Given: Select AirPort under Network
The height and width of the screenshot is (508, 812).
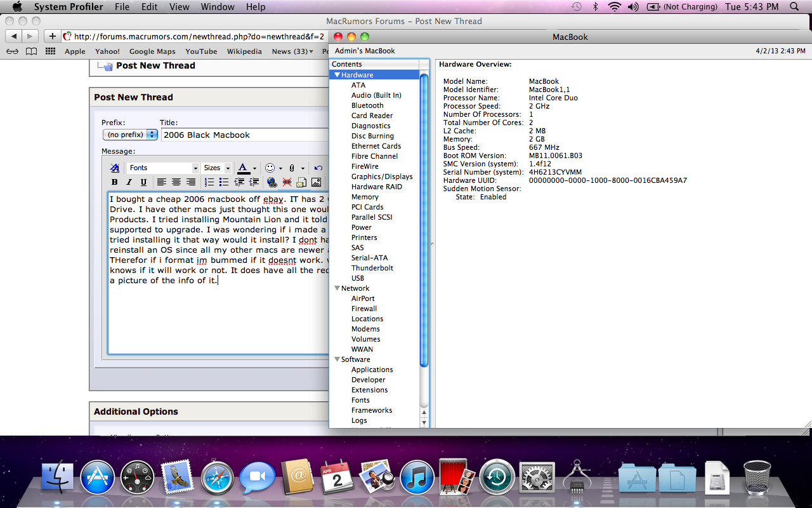Looking at the screenshot, I should pyautogui.click(x=363, y=298).
